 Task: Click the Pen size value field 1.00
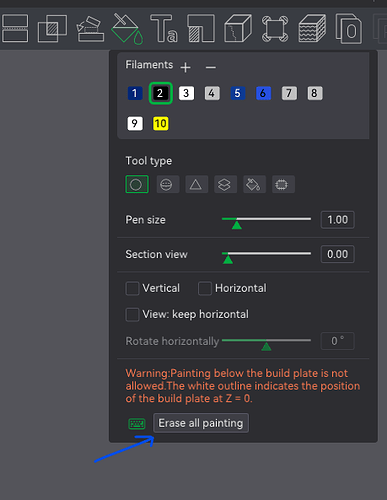pos(337,220)
